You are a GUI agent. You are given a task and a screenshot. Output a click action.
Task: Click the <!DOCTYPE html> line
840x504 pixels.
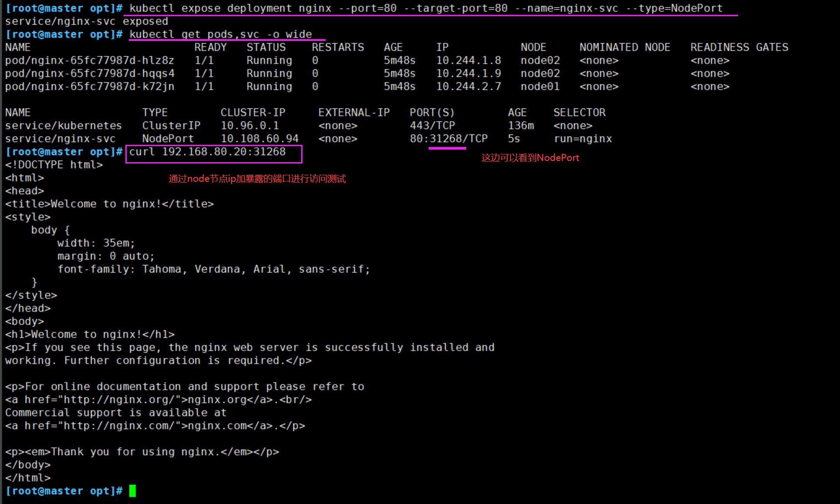54,165
